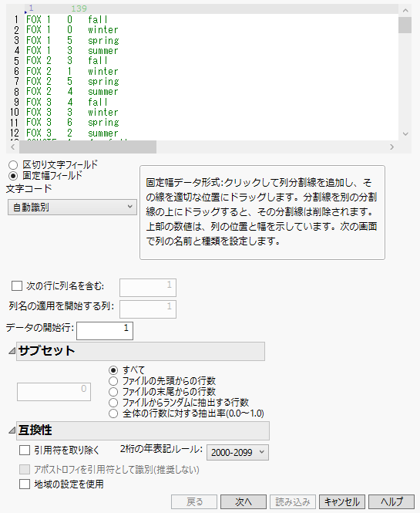Click the サブセット section header
This screenshot has width=420, height=513.
click(140, 351)
